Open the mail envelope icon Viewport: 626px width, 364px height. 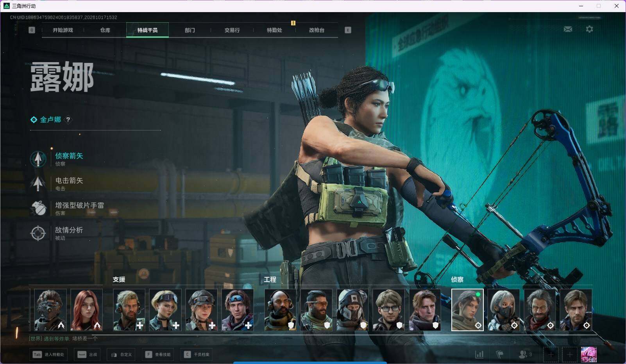point(568,29)
